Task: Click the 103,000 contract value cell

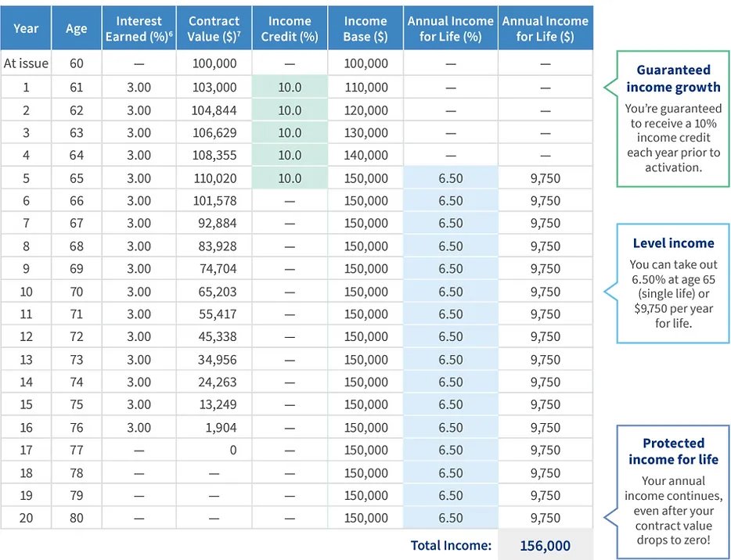Action: click(x=214, y=88)
